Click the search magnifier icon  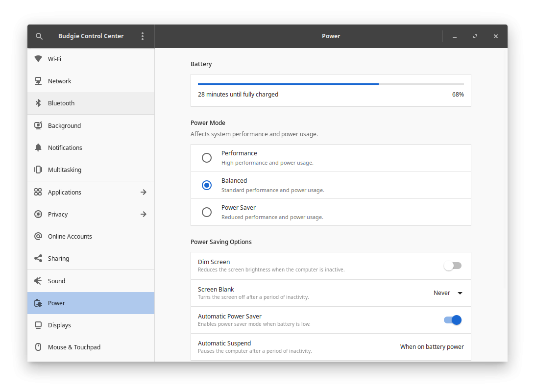[x=39, y=36]
